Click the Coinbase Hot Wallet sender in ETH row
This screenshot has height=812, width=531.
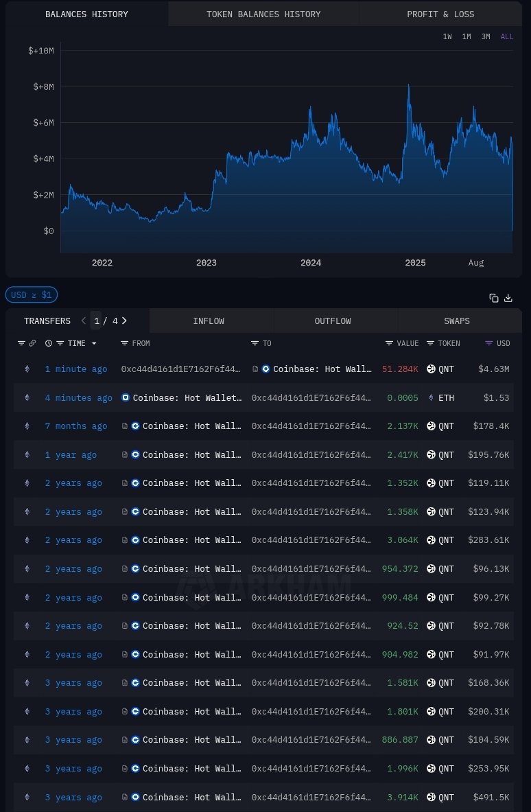(x=187, y=398)
